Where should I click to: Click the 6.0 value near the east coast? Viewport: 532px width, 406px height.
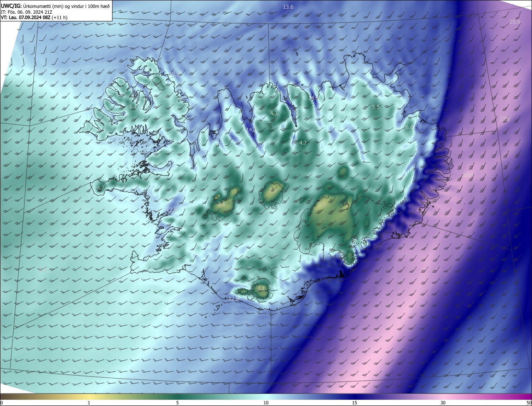tap(409, 127)
